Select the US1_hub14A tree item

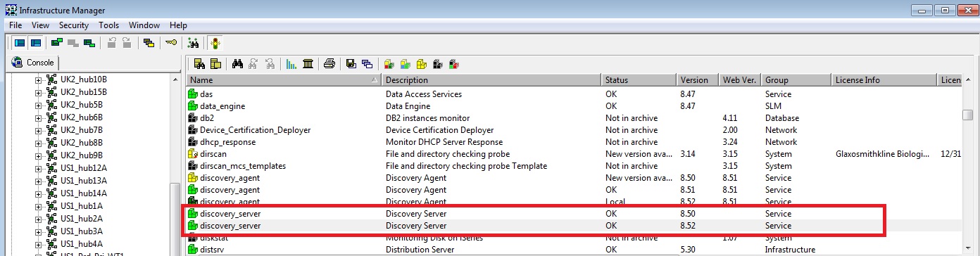[84, 193]
